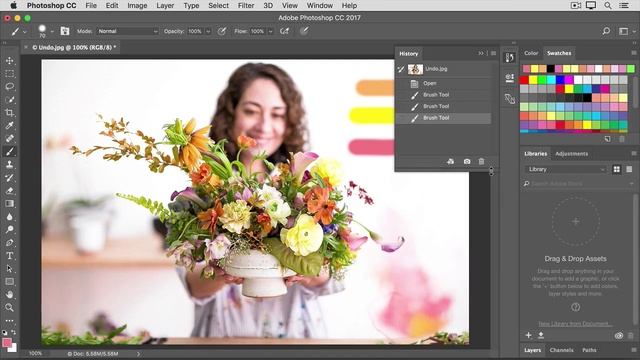Toggle the brush settings panel button
Image resolution: width=640 pixels, height=360 pixels.
point(64,31)
